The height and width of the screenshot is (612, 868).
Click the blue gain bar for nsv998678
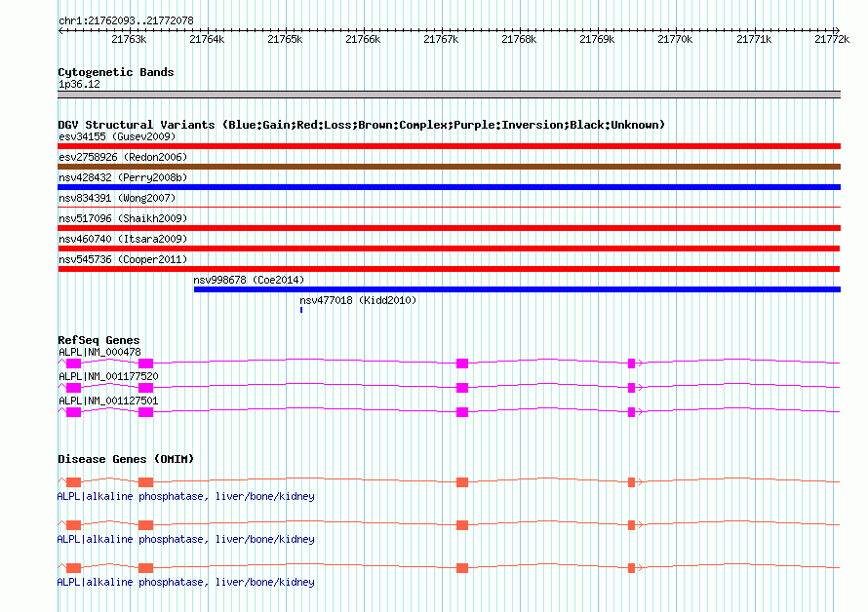click(x=517, y=289)
